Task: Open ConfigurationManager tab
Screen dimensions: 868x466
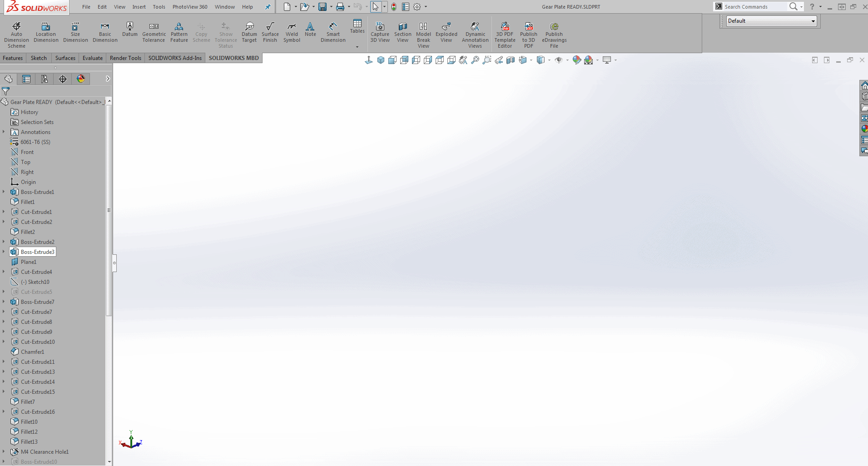Action: click(45, 79)
